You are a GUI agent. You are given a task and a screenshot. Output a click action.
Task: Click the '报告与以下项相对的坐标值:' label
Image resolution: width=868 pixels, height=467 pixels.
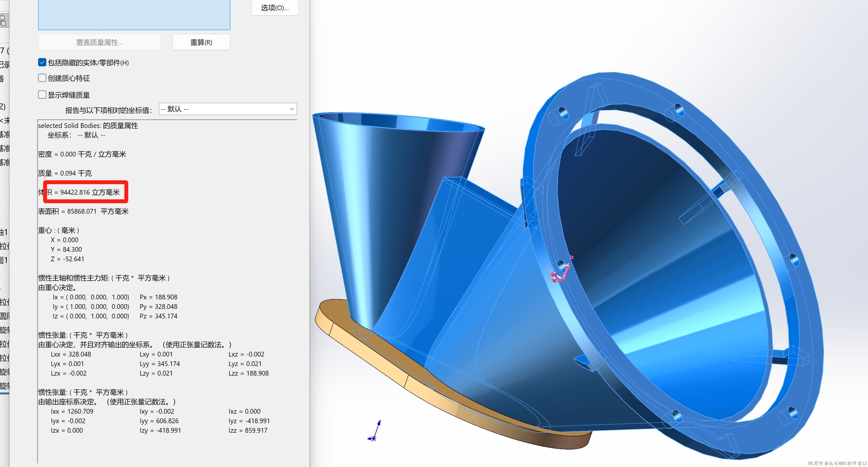point(109,110)
